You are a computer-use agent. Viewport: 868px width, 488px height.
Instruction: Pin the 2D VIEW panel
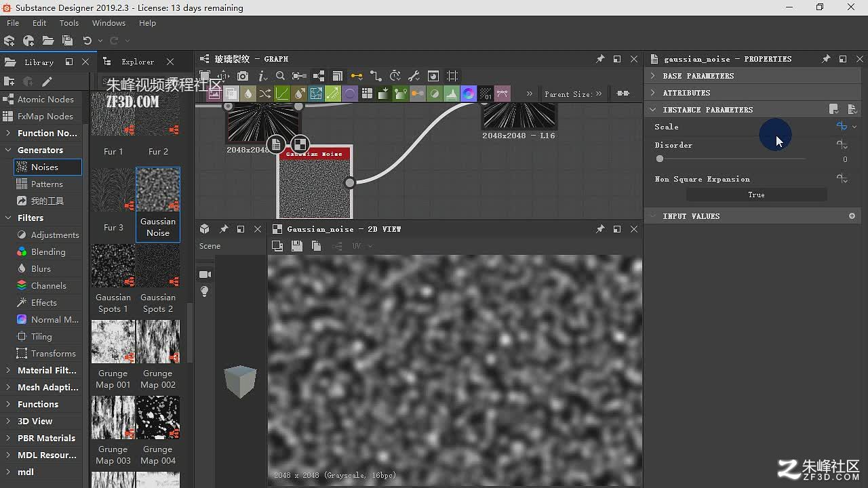[x=600, y=229]
